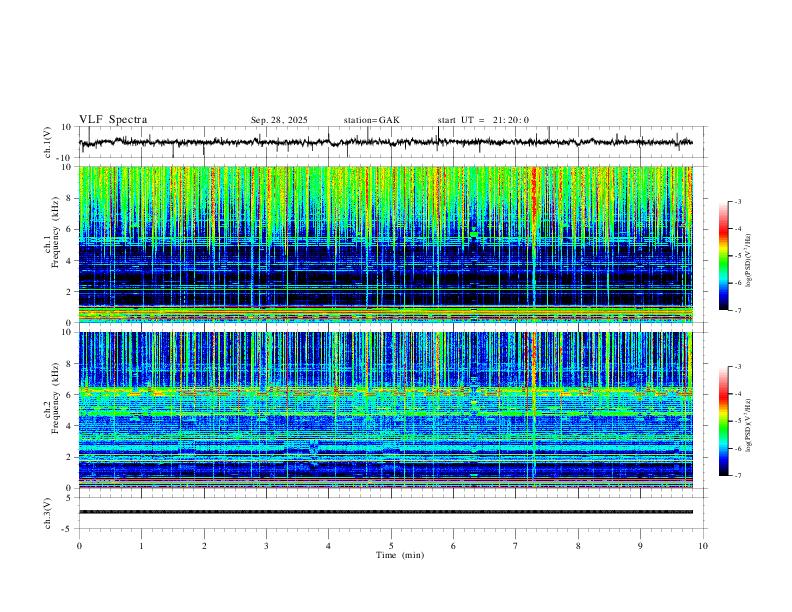Screen dimensions: 792x612
Task: Click the 'ch.1(V)' waveform axis label
Action: [x=48, y=142]
